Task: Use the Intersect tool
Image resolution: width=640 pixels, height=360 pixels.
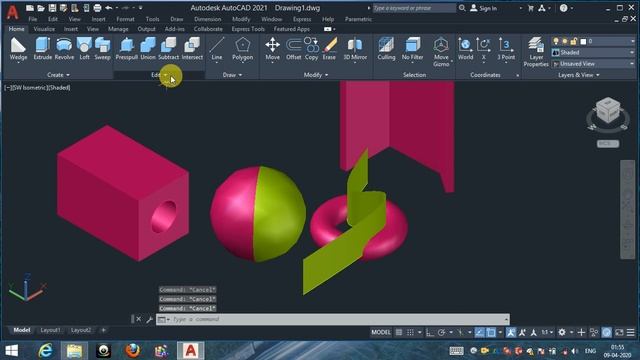Action: [x=192, y=49]
